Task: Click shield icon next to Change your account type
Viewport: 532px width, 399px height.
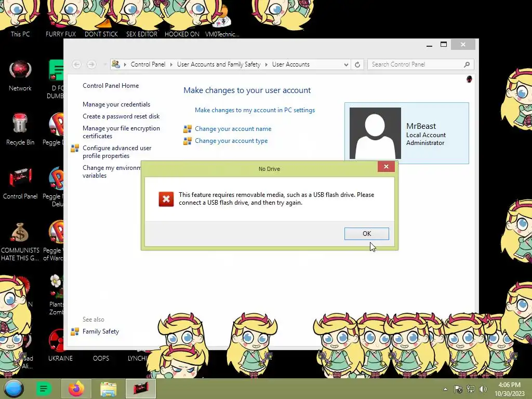Action: point(187,141)
